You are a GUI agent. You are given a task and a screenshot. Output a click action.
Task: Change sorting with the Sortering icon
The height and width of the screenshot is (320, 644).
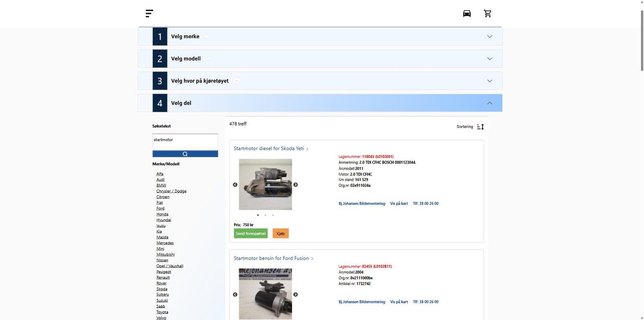(x=480, y=127)
